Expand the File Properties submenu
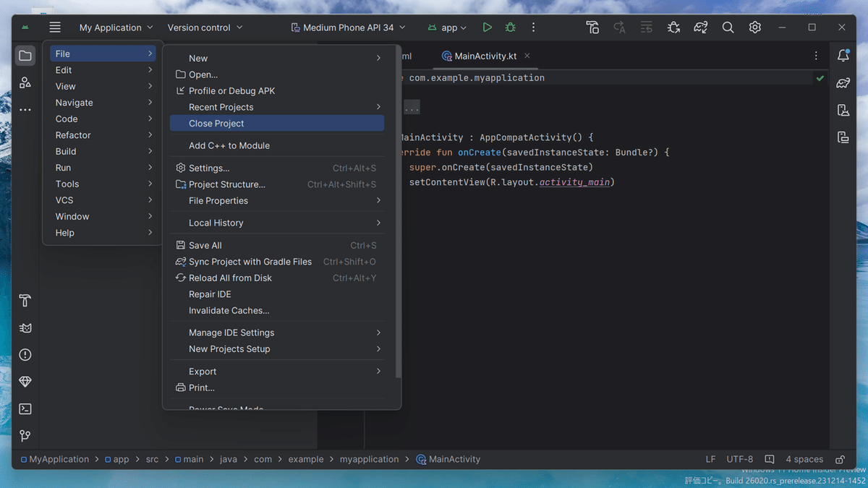The width and height of the screenshot is (868, 488). point(277,201)
